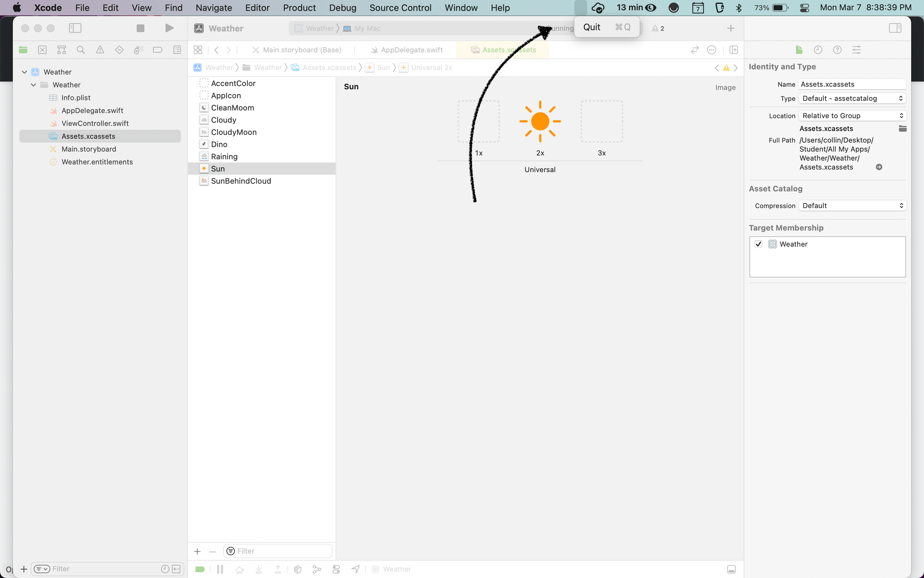Toggle the navigator sidebar icon

(x=75, y=28)
